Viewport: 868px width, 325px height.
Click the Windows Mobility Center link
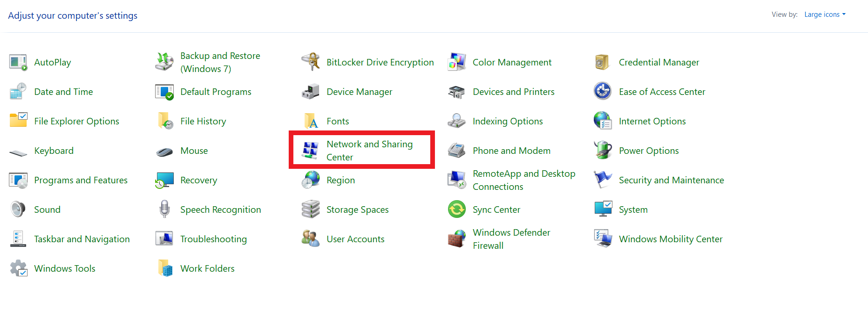(670, 239)
